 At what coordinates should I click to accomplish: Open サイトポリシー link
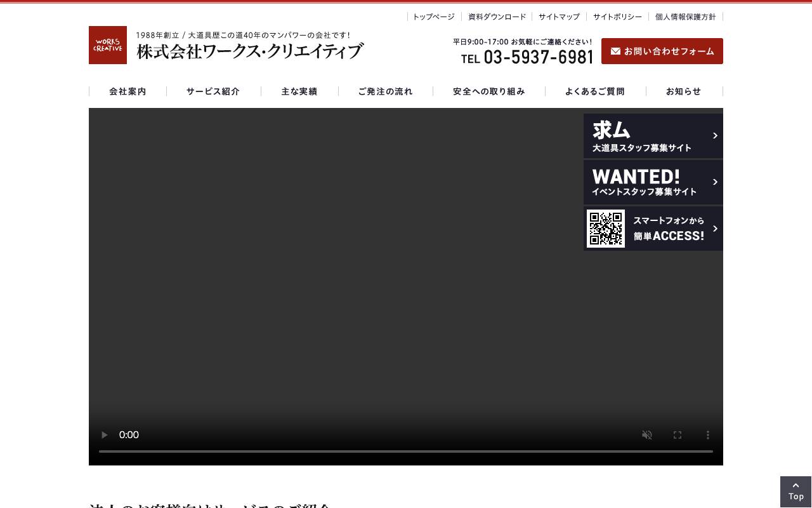[x=617, y=17]
